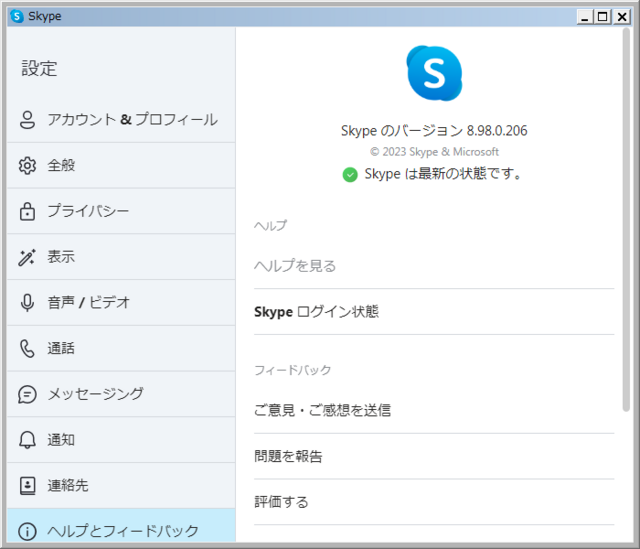Click the Skype version number text

tap(434, 131)
